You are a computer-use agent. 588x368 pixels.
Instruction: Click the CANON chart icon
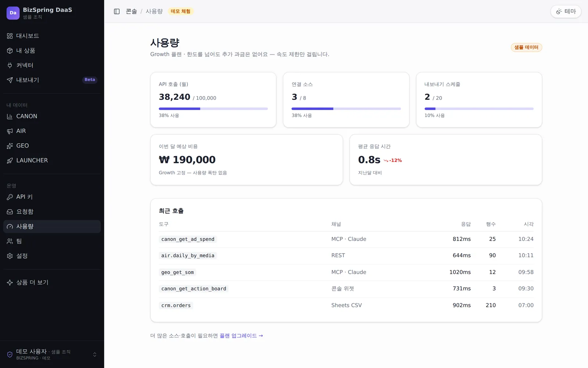(10, 116)
